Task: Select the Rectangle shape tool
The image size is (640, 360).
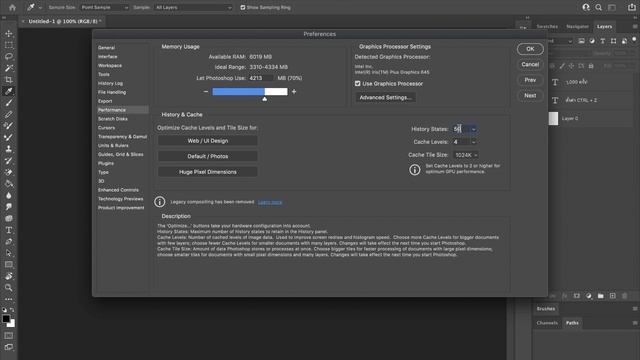Action: click(x=9, y=264)
